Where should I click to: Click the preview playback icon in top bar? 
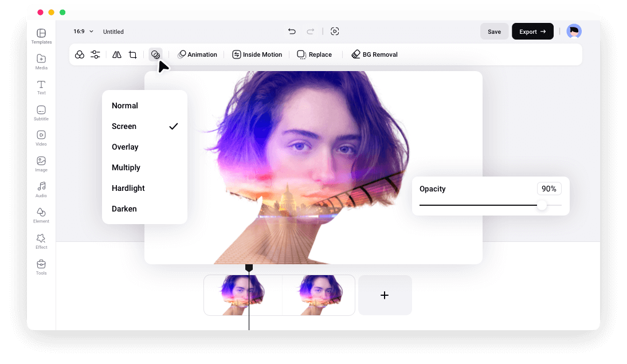(x=335, y=31)
